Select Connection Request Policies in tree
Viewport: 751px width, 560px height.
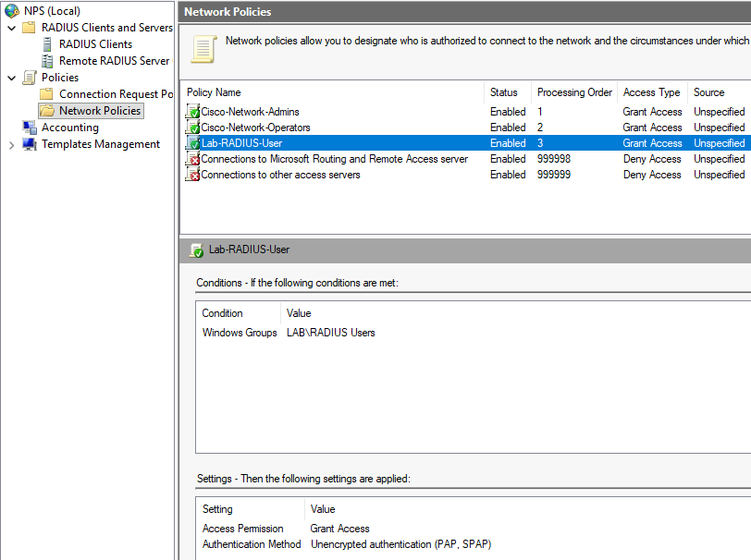click(117, 94)
